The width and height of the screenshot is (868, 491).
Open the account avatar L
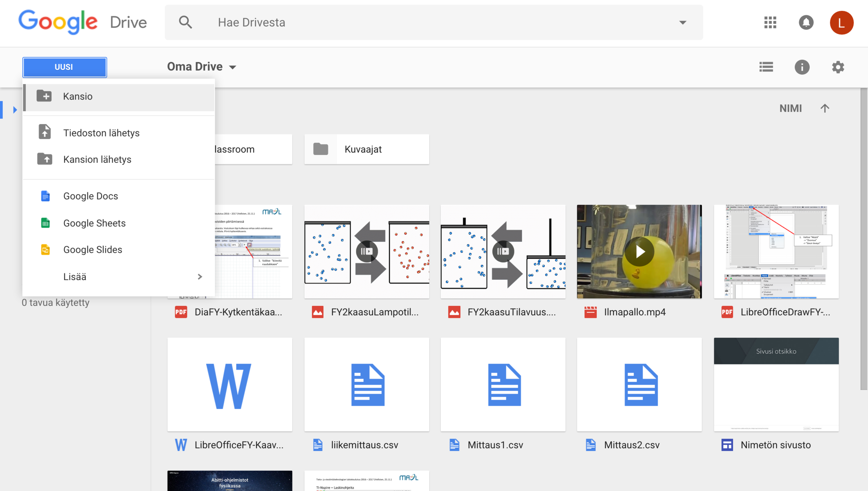pyautogui.click(x=841, y=23)
